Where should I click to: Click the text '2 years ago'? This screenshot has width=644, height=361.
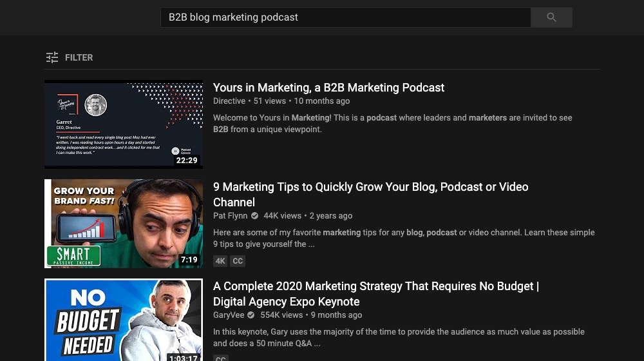click(x=331, y=215)
